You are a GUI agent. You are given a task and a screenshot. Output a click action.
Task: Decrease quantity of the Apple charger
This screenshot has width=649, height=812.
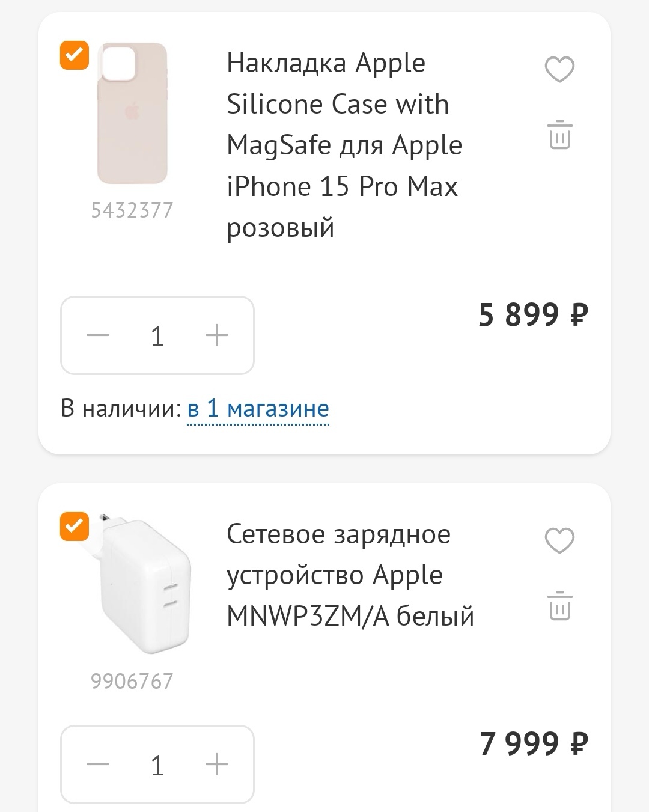click(x=98, y=765)
